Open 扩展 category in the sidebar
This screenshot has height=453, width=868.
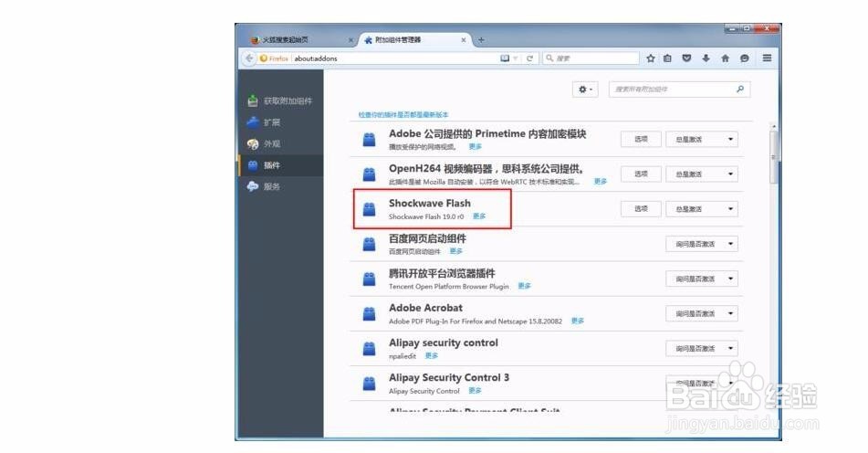(x=281, y=122)
